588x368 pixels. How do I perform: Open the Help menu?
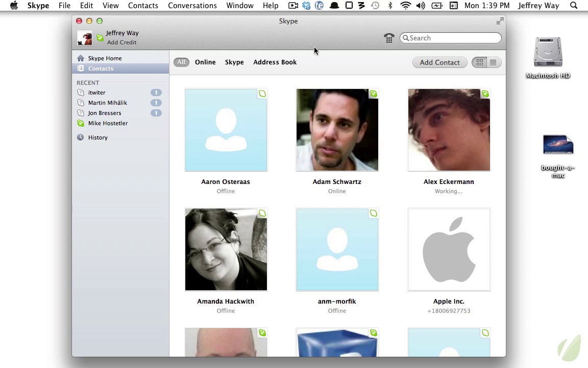click(x=271, y=5)
